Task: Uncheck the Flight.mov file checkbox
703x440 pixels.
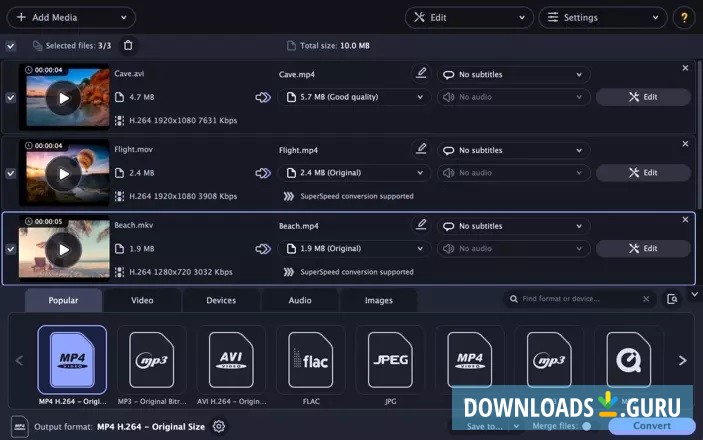Action: (10, 173)
